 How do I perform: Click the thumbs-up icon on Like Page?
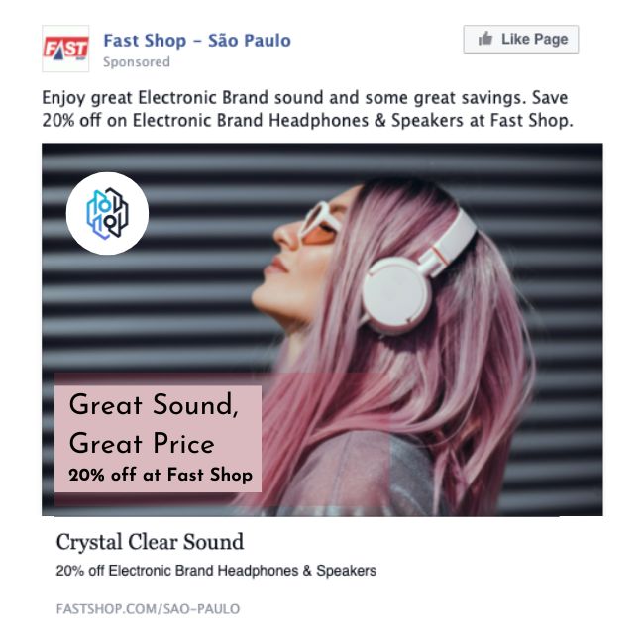point(485,39)
